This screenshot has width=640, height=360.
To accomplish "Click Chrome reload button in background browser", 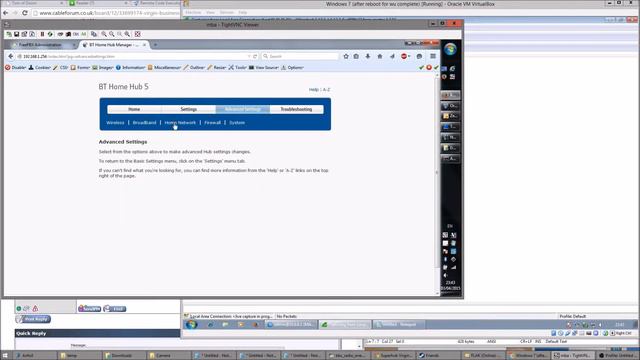I will tap(25, 13).
